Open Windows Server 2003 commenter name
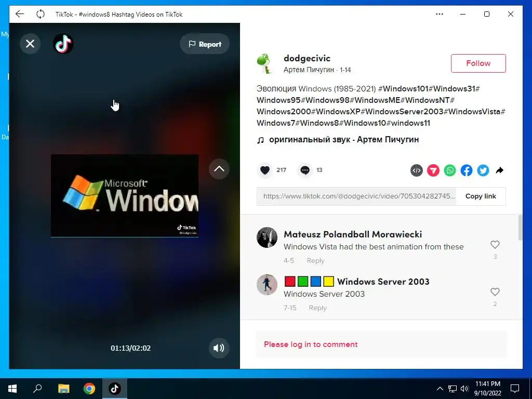The width and height of the screenshot is (532, 399). [x=357, y=282]
